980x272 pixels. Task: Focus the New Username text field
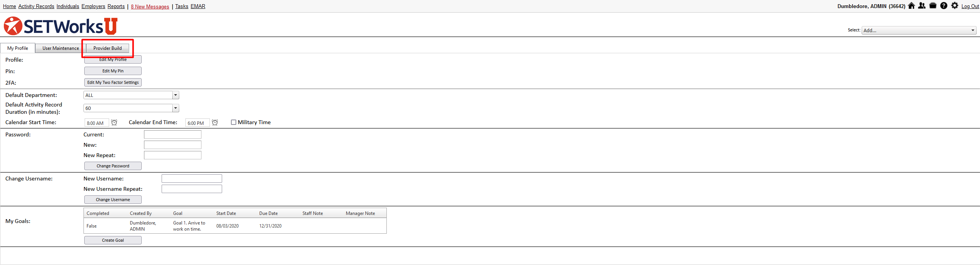(192, 179)
